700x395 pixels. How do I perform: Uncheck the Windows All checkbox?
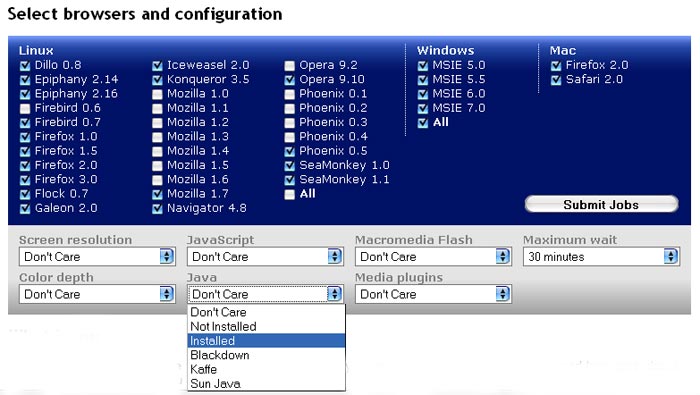coord(423,123)
